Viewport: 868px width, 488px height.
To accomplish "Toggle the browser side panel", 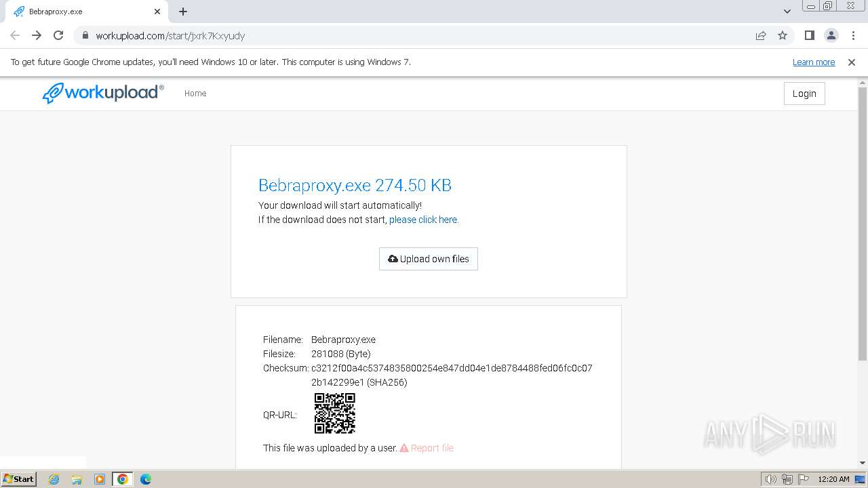I will pyautogui.click(x=809, y=35).
